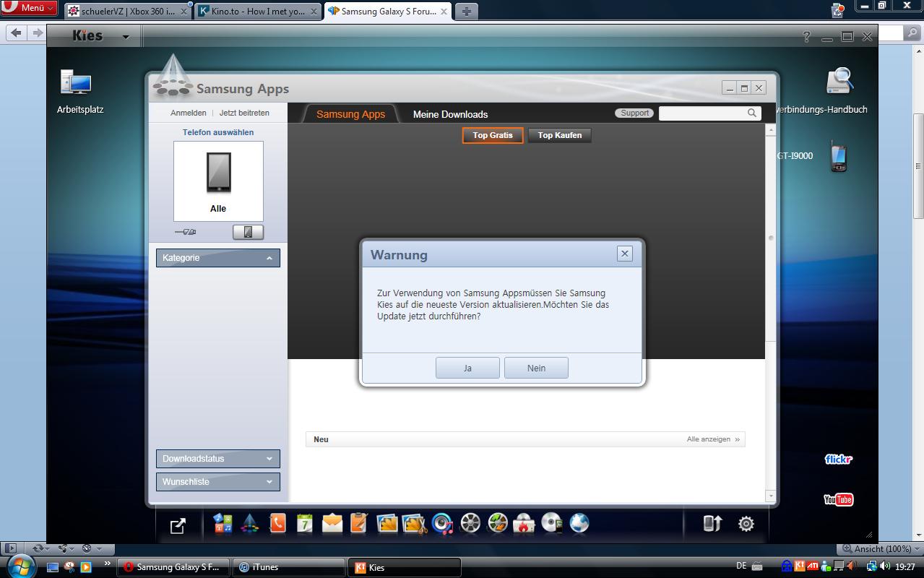
Task: Open the Opera Menü dropdown
Action: pos(28,8)
